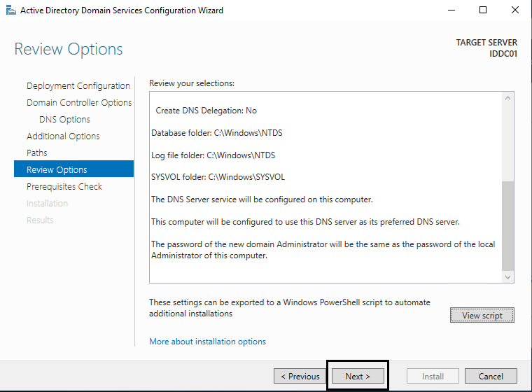Open Additional Options step
Viewport: 532px width, 392px height.
63,136
